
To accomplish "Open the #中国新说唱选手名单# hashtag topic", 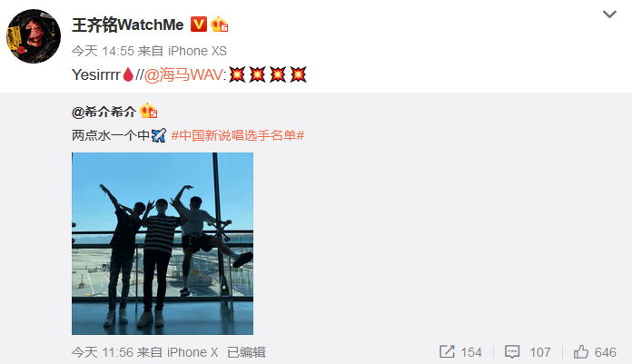I will [238, 135].
